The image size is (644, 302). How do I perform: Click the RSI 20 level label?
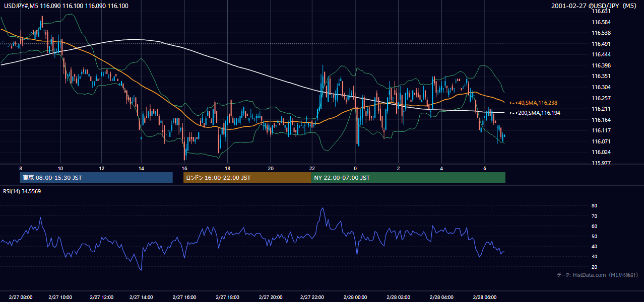[594, 267]
